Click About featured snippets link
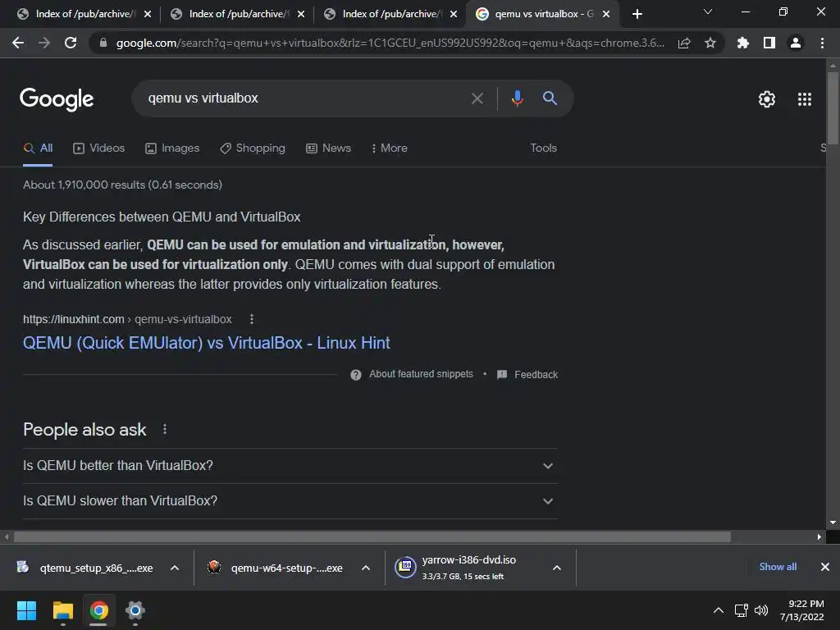This screenshot has width=840, height=630. click(421, 374)
